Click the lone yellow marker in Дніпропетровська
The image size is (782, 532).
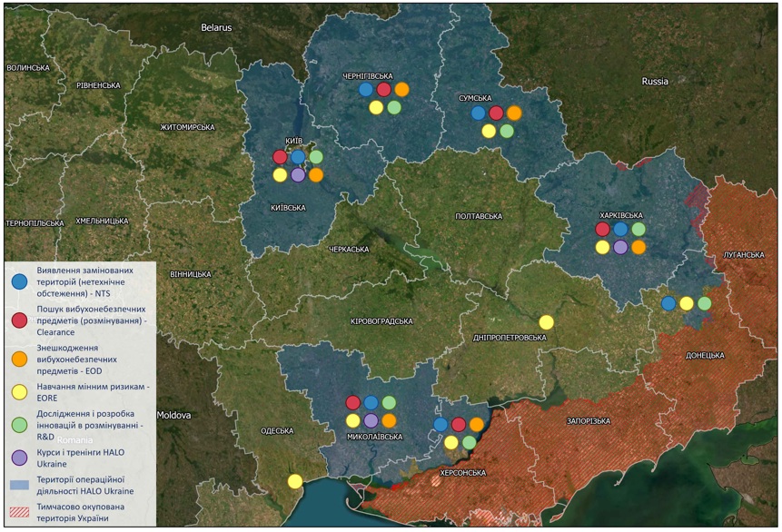pos(546,322)
